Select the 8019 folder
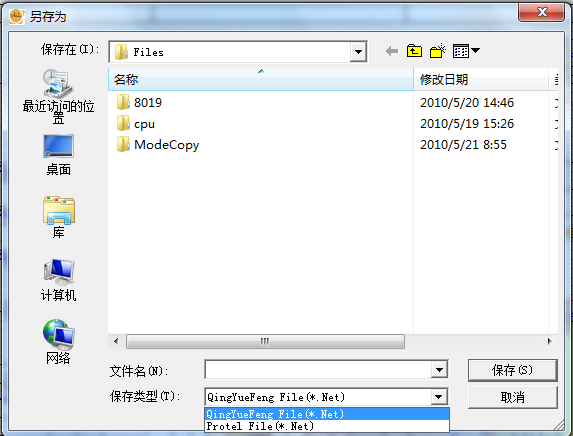Screen dimensions: 573x436 (139, 103)
